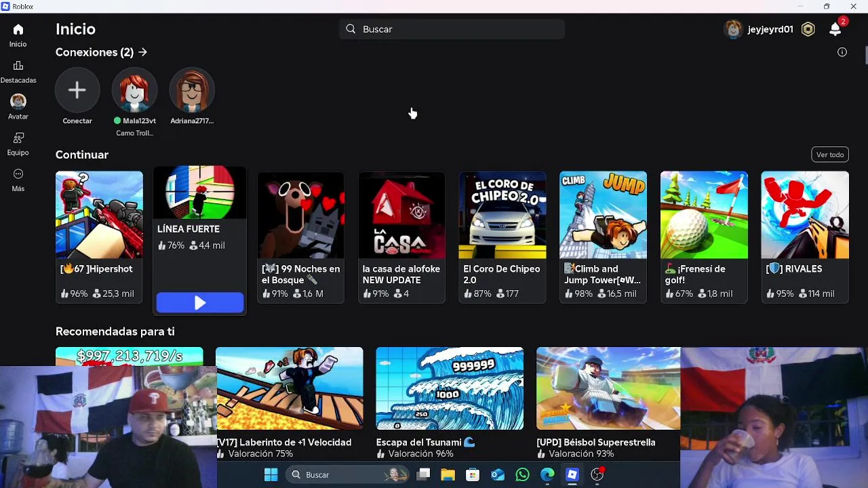Click the RIVALES game title
This screenshot has height=488, width=868.
[794, 269]
